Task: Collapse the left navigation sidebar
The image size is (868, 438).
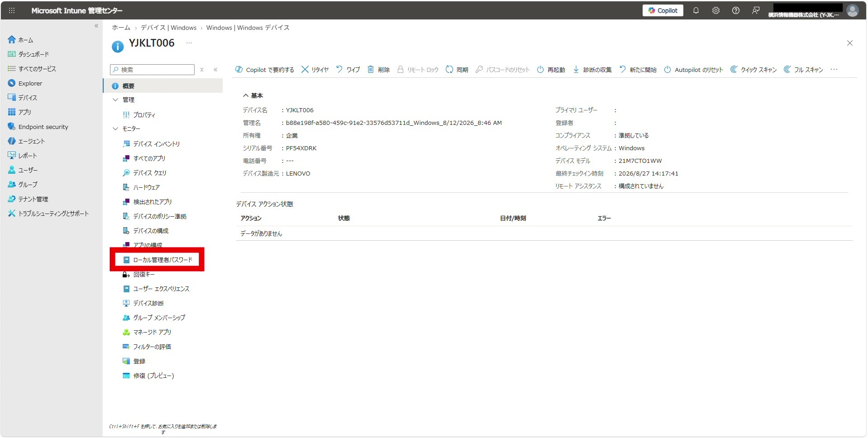Action: (96, 26)
